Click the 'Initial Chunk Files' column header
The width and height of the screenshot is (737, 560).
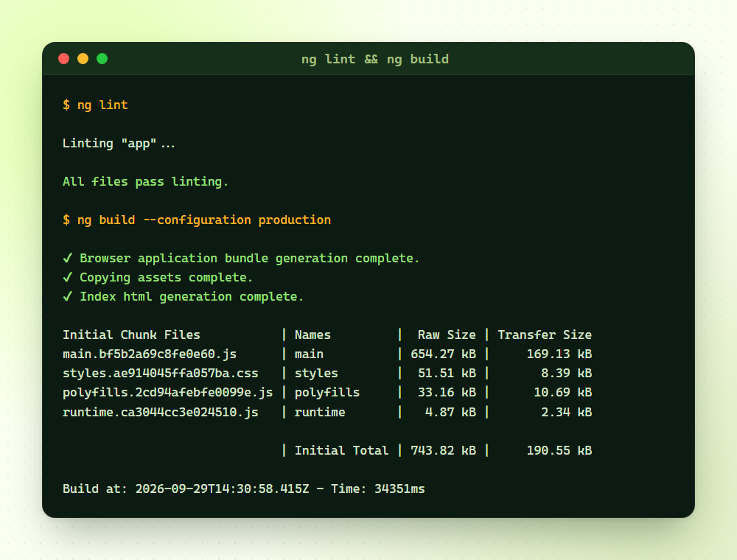[132, 335]
